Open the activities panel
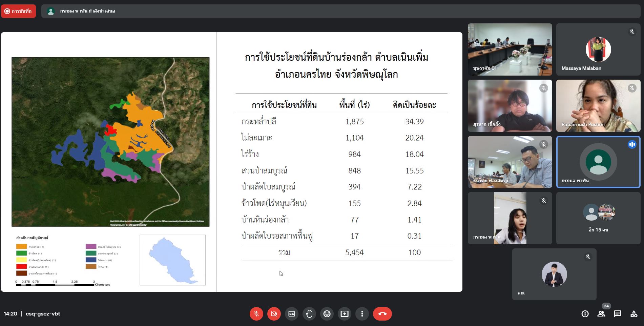 pos(634,314)
